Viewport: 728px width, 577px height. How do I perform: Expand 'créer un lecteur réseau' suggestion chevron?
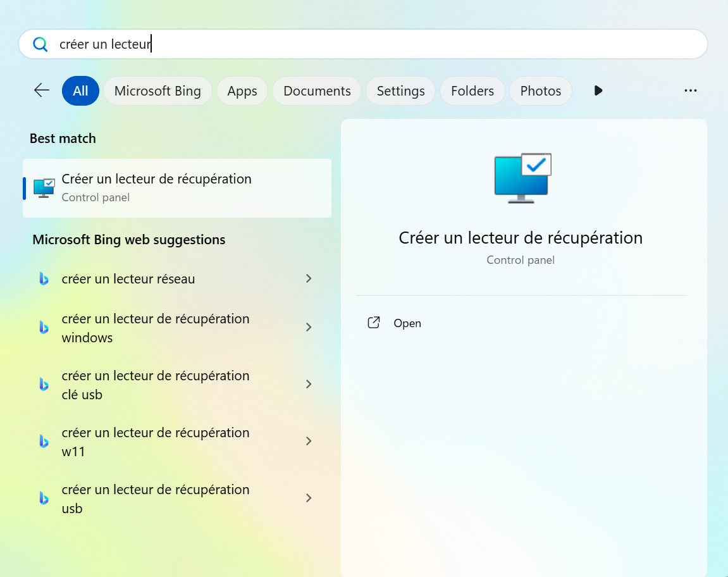(x=309, y=278)
